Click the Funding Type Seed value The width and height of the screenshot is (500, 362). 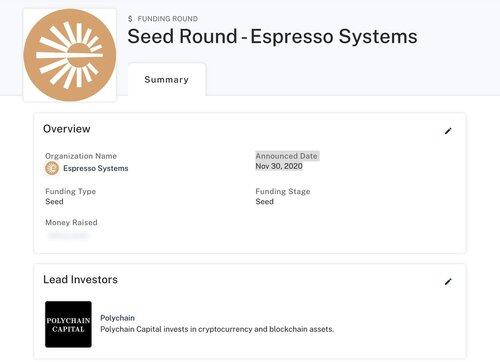coord(54,201)
